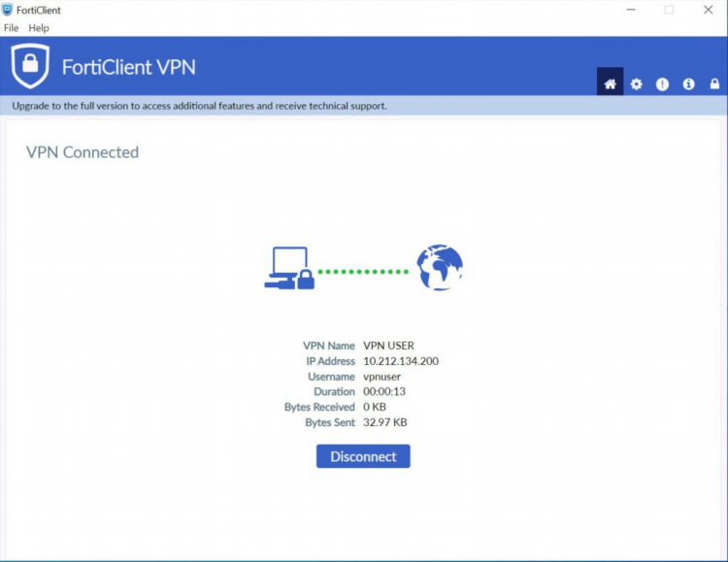
Task: Click the locked computer icon
Action: coord(289,268)
